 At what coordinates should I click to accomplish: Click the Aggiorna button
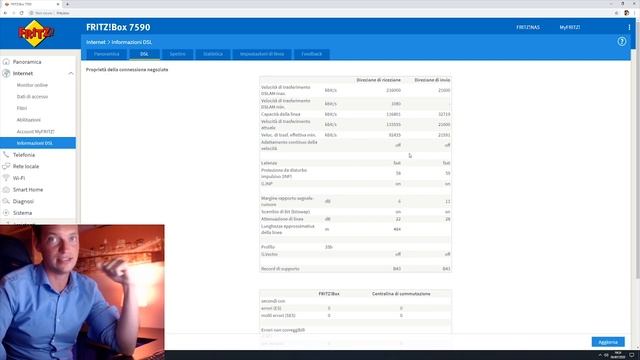coord(608,342)
